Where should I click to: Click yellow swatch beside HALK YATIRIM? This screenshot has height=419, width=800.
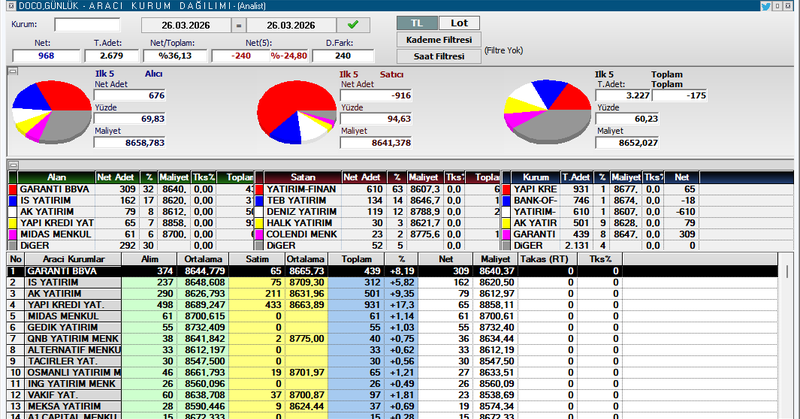[259, 223]
